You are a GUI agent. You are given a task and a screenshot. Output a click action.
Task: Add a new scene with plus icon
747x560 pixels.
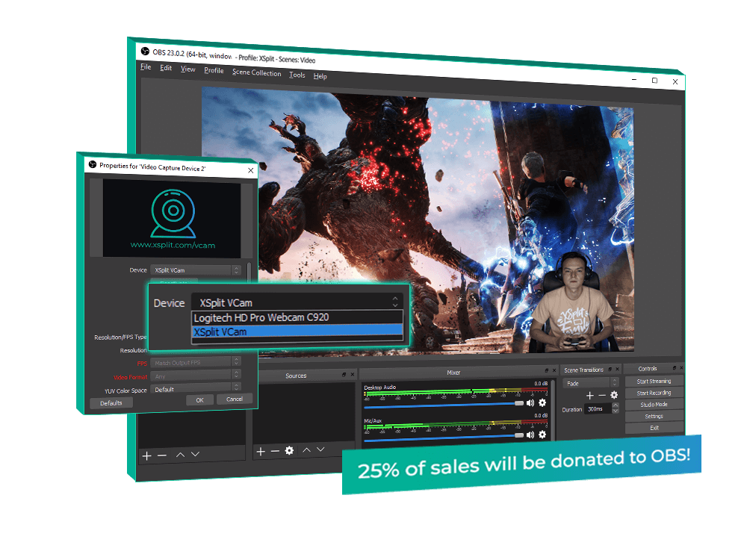146,456
